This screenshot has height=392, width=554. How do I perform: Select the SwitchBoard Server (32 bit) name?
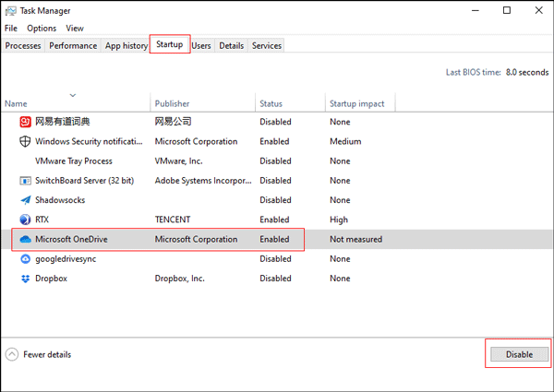pos(84,181)
